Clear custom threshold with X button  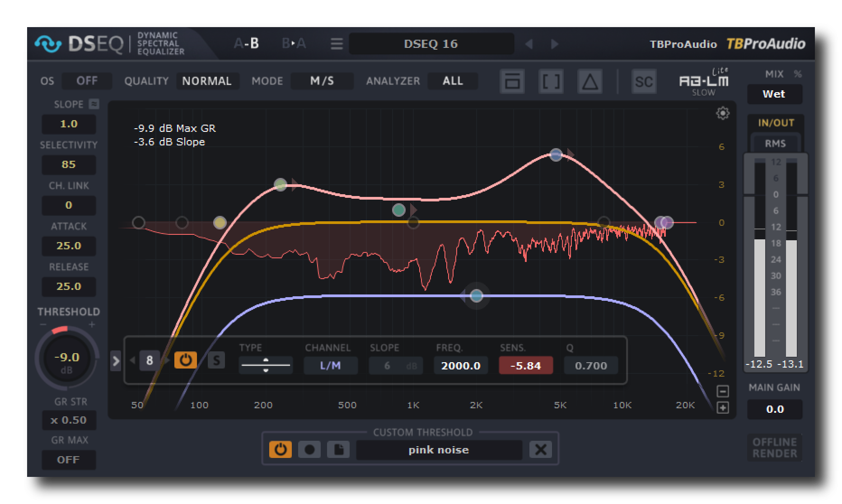coord(541,449)
